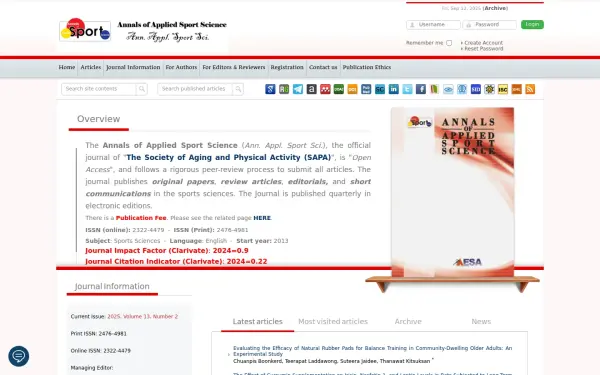
Task: Open the Twitter bird icon
Action: pyautogui.click(x=407, y=89)
